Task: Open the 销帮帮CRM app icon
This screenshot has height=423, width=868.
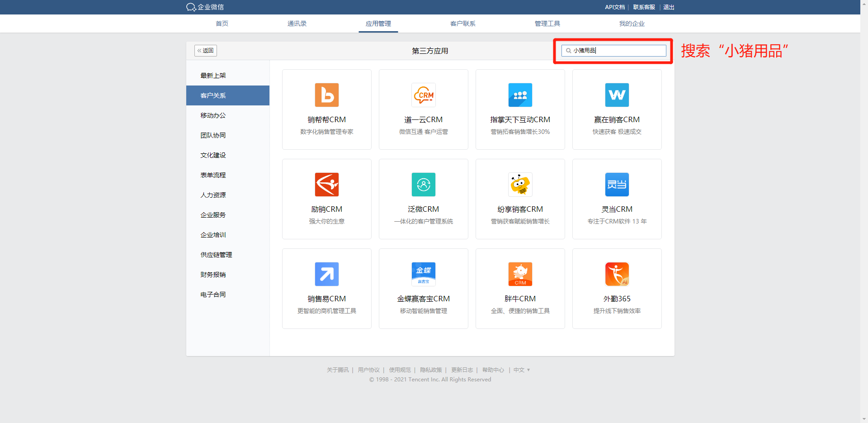Action: tap(327, 95)
